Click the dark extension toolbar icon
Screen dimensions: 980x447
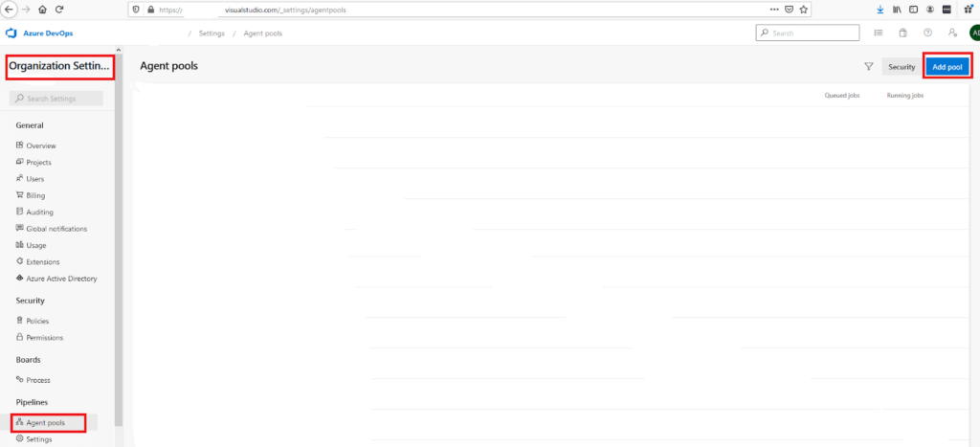[947, 10]
